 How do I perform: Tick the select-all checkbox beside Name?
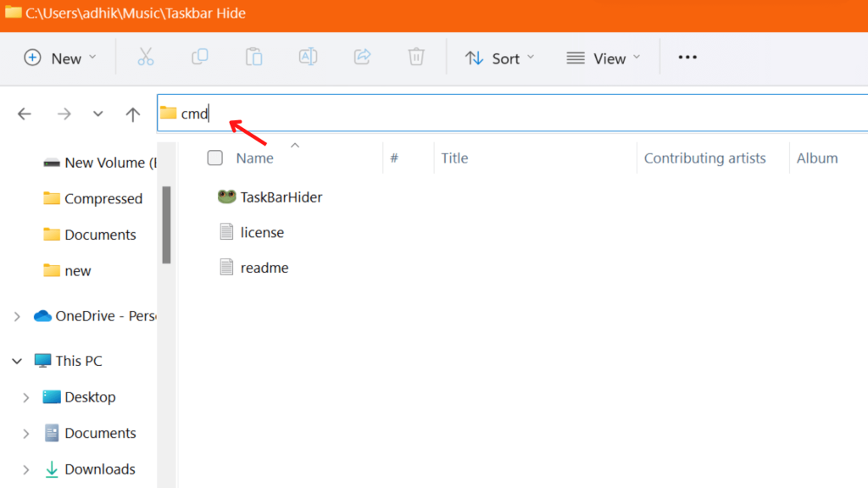point(214,158)
